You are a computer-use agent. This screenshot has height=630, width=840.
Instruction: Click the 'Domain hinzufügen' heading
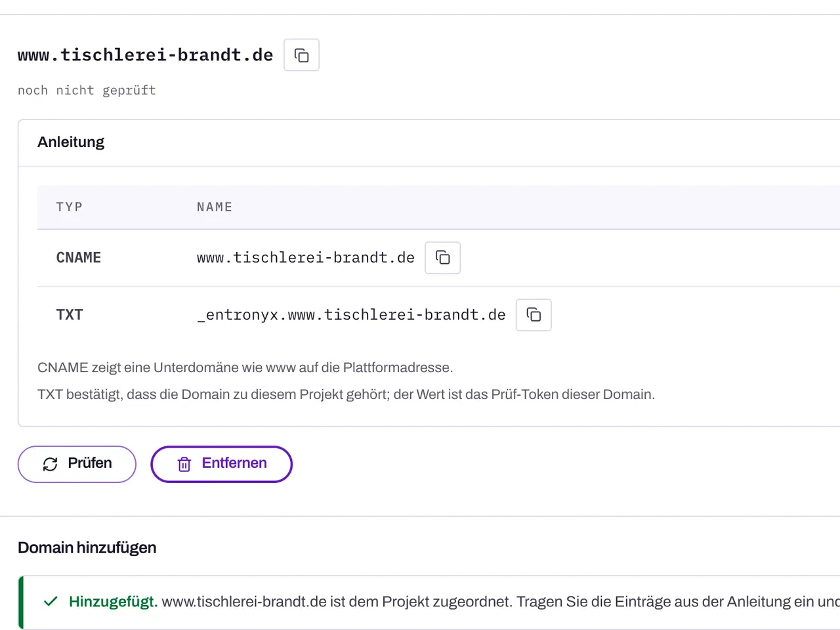(87, 548)
